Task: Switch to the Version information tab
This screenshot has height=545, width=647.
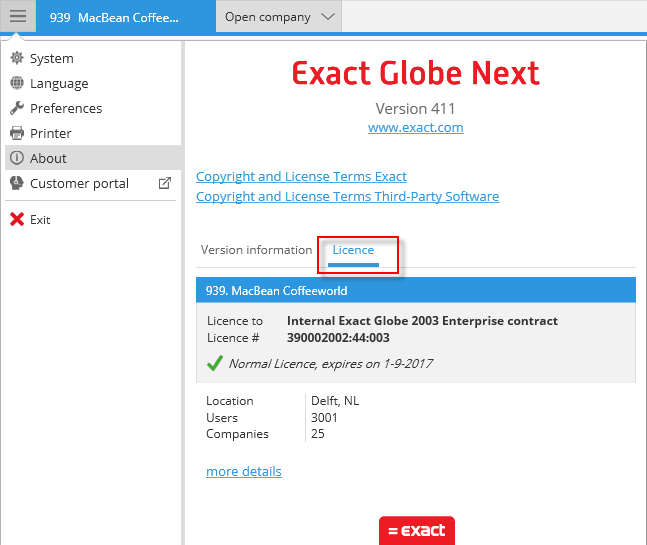Action: (x=256, y=250)
